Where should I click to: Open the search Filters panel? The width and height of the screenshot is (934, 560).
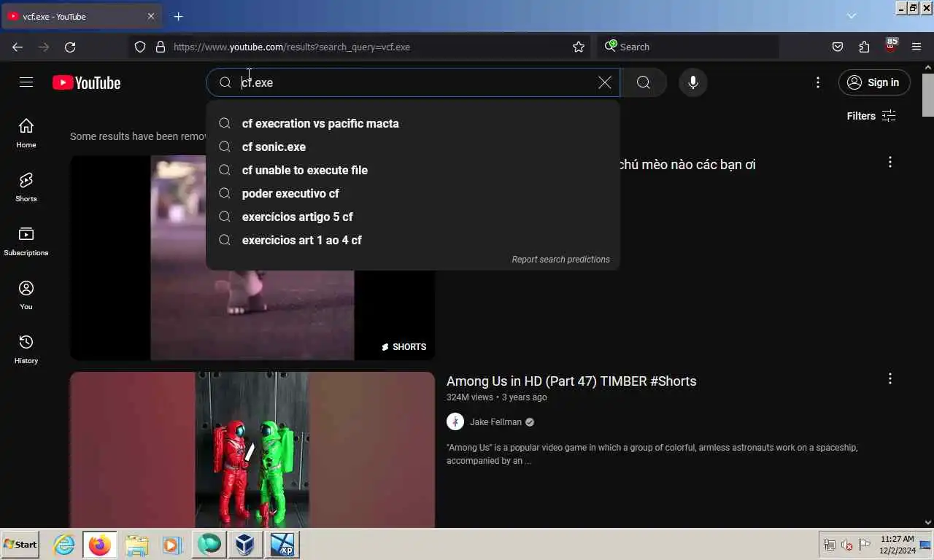point(871,116)
